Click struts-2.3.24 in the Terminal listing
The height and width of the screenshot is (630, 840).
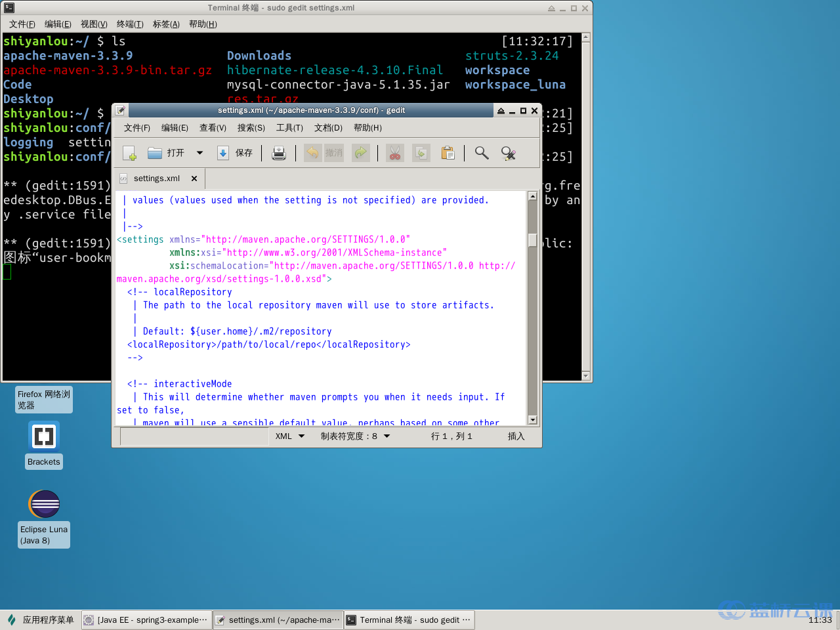(512, 56)
